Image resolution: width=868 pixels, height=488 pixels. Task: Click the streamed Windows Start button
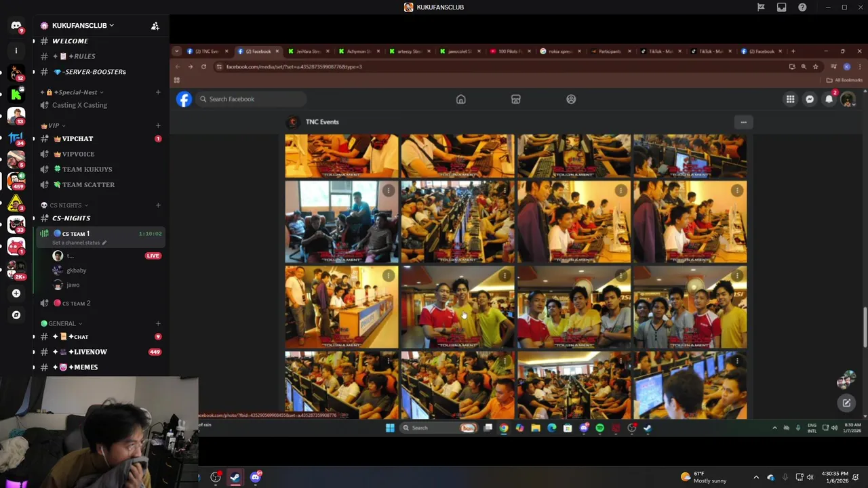pyautogui.click(x=390, y=428)
